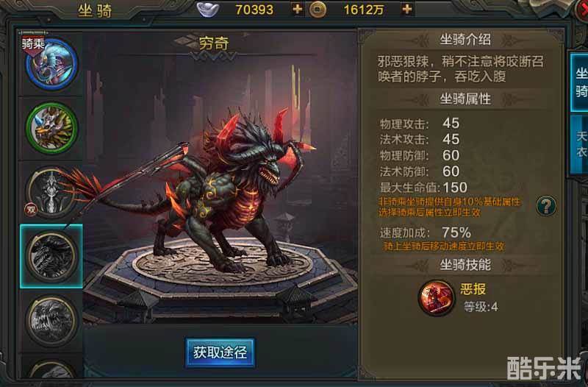Add silver ingots with the plus button

298,9
